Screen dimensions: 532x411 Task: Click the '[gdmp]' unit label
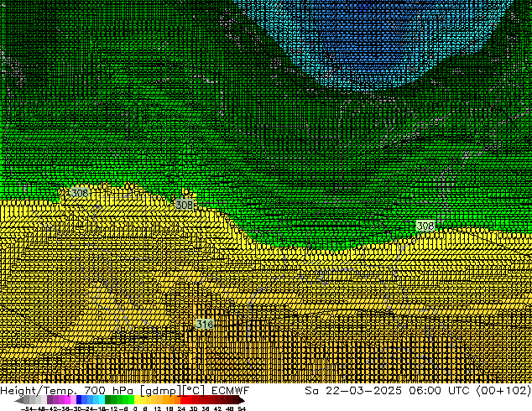[160, 391]
